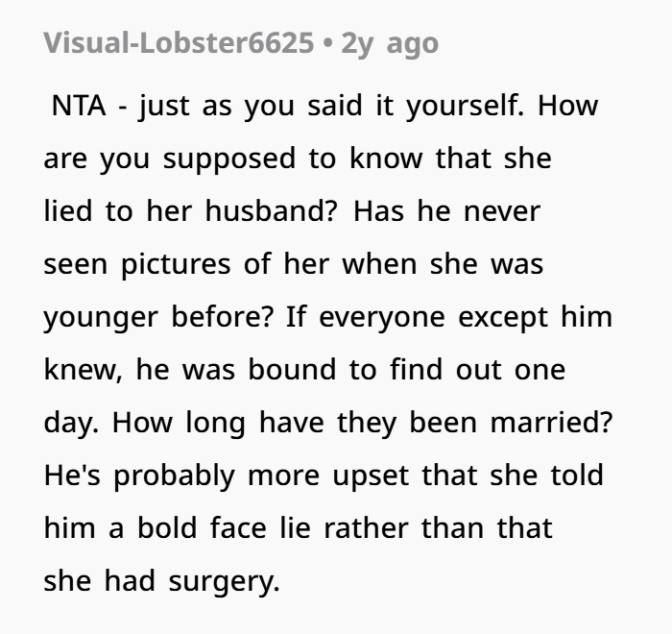Open Visual-Lobster6625's user profile
672x634 pixels.
click(180, 43)
